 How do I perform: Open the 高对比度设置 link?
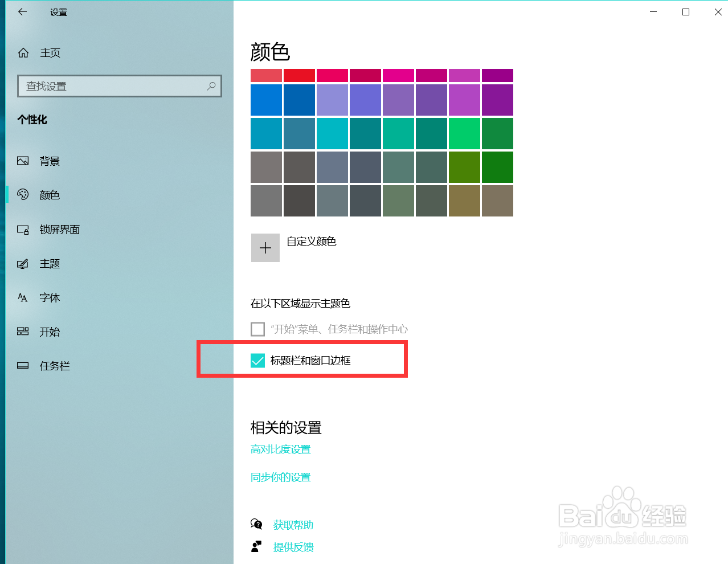click(281, 449)
